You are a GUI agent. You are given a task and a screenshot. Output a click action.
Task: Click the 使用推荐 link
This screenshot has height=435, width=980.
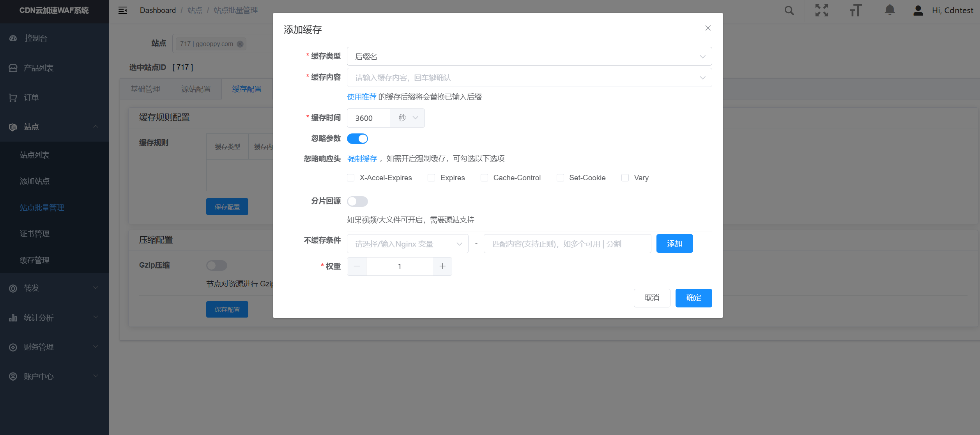click(x=361, y=97)
